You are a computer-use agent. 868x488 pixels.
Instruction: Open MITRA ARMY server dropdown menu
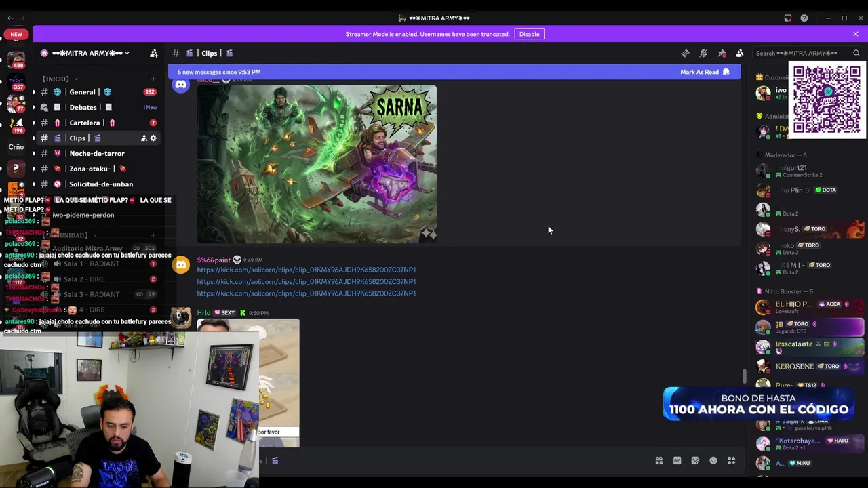[x=91, y=53]
